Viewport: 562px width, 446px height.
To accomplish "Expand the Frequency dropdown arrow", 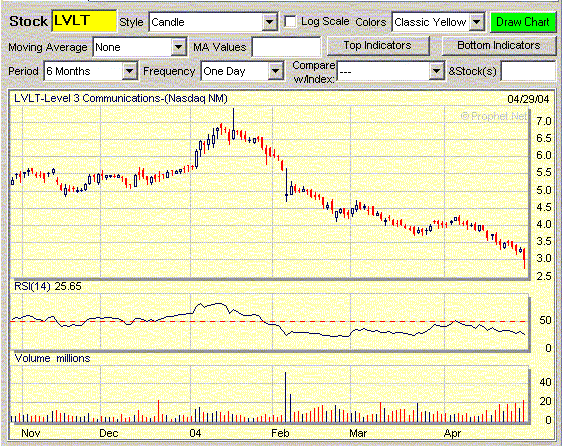I will pos(276,71).
